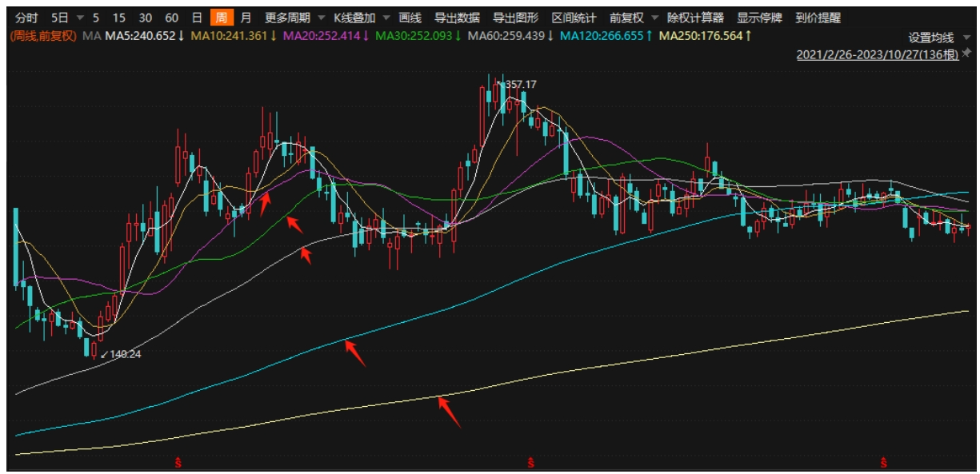
Task: Expand the 5日 dropdown arrow
Action: coord(80,18)
